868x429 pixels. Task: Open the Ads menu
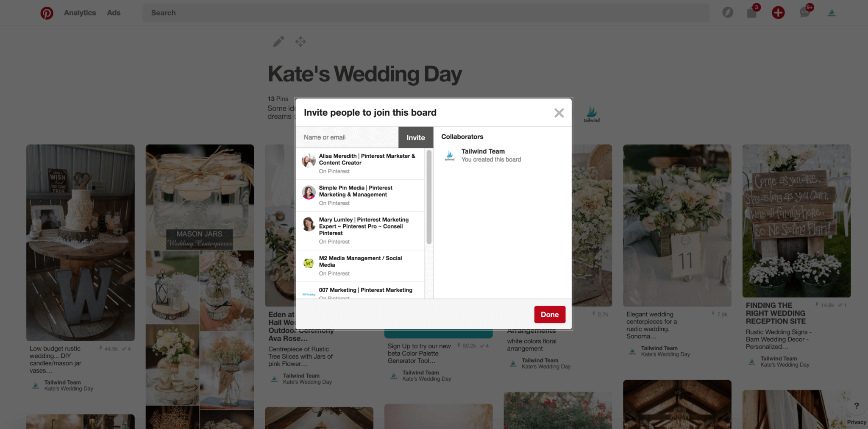114,13
